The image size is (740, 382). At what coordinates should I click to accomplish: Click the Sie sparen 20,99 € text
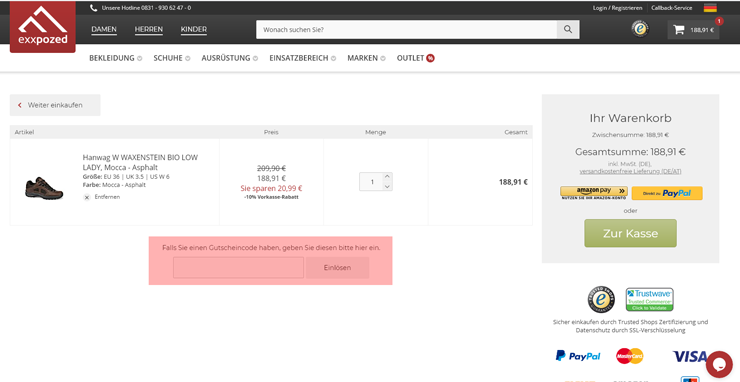point(271,188)
